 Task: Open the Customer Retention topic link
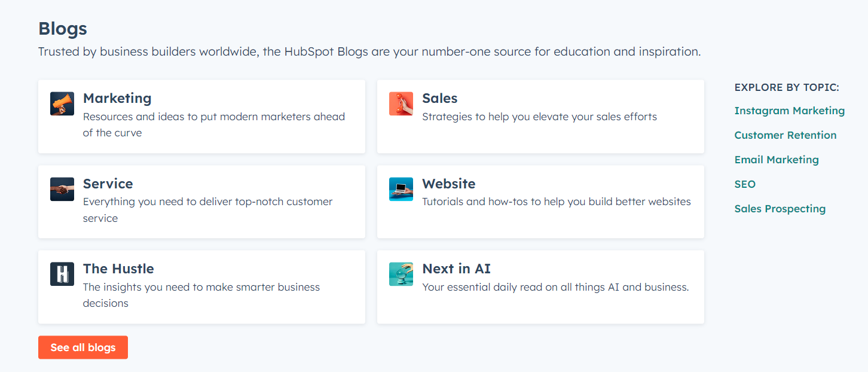[785, 135]
